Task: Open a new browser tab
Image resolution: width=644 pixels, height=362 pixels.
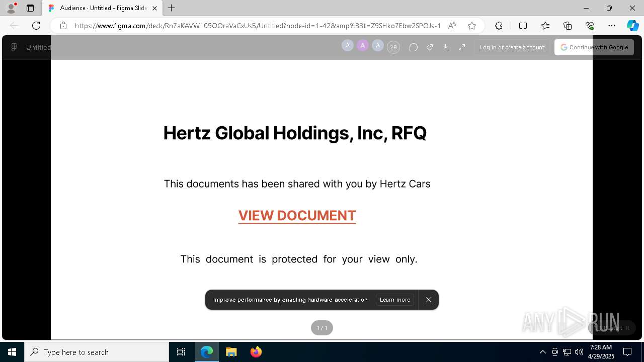Action: (x=172, y=8)
